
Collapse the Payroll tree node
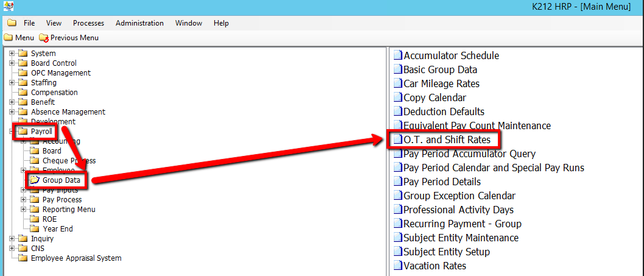[x=12, y=132]
